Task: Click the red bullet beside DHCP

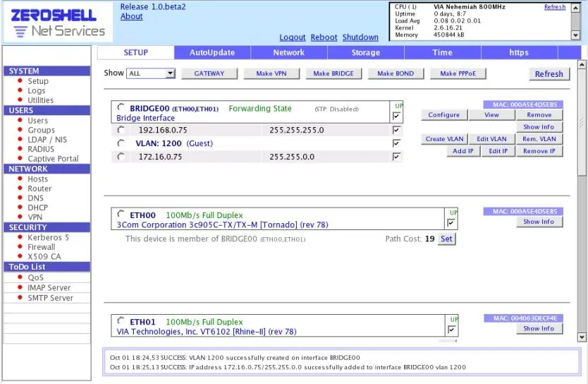Action: (x=20, y=207)
